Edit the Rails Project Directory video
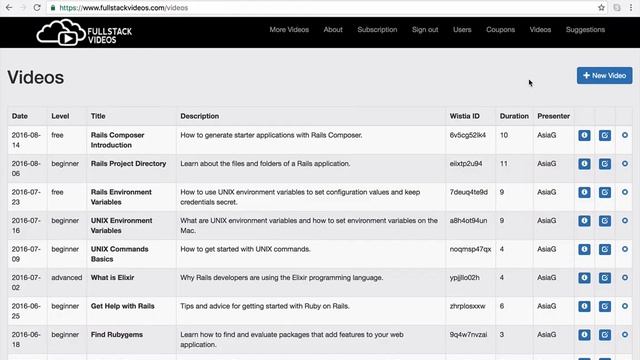 (x=604, y=164)
